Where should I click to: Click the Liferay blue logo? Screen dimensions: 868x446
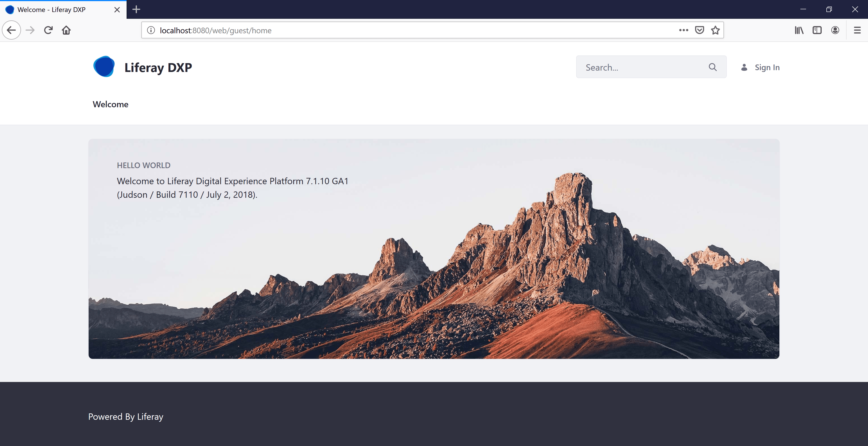pyautogui.click(x=104, y=67)
